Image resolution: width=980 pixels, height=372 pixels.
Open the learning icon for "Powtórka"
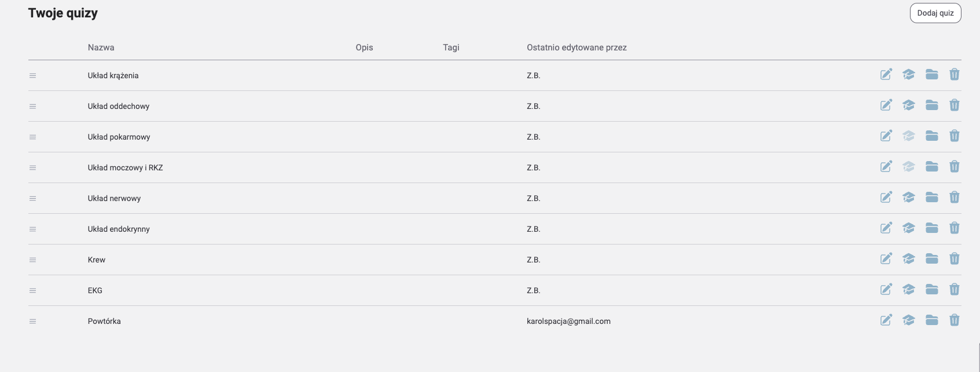pyautogui.click(x=908, y=320)
